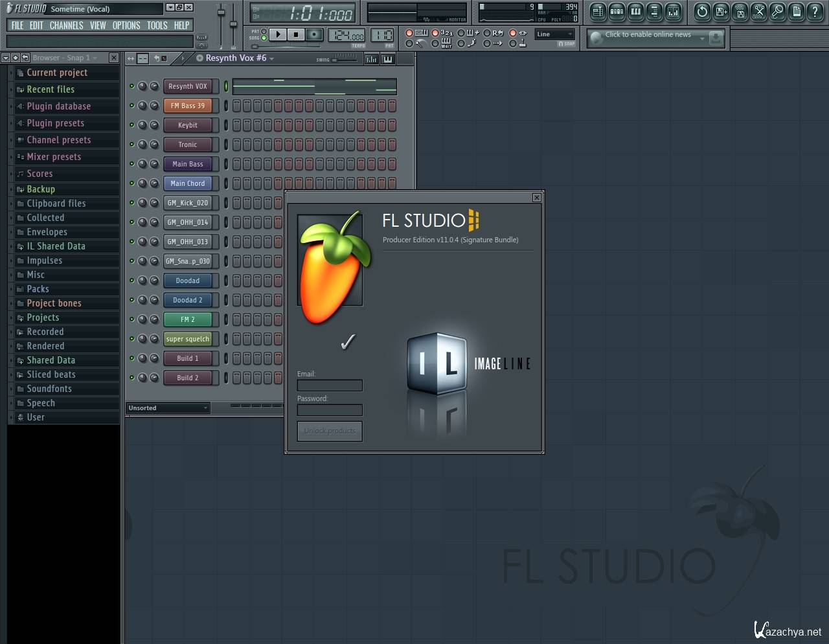Mute the FM Bass 39 channel
Viewport: 829px width, 644px height.
[131, 106]
